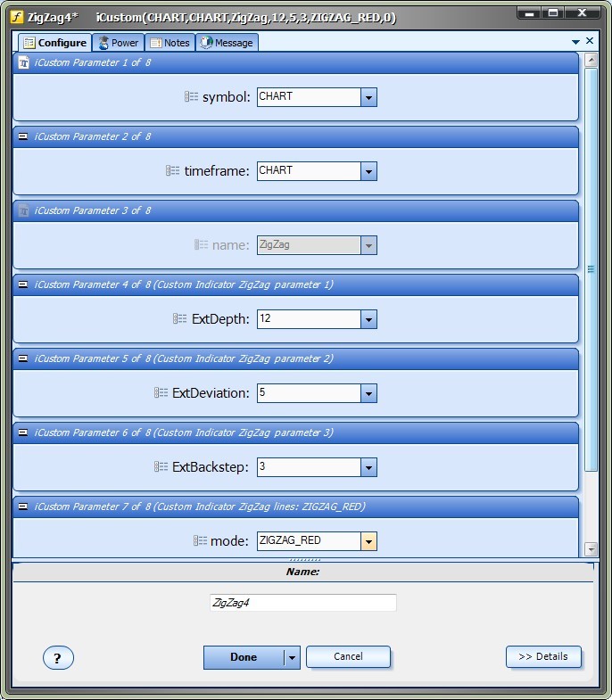Click the 'mode:' label text
The width and height of the screenshot is (612, 700).
pyautogui.click(x=229, y=541)
